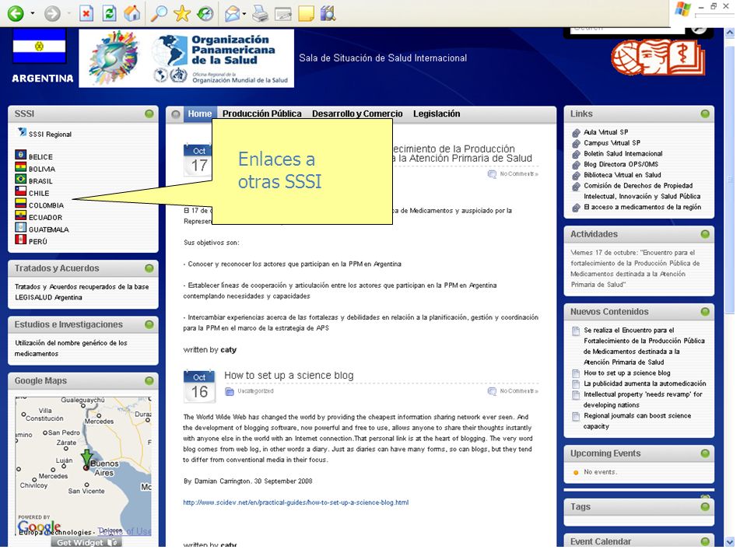Collapse the Links panel green toggle

click(x=705, y=114)
